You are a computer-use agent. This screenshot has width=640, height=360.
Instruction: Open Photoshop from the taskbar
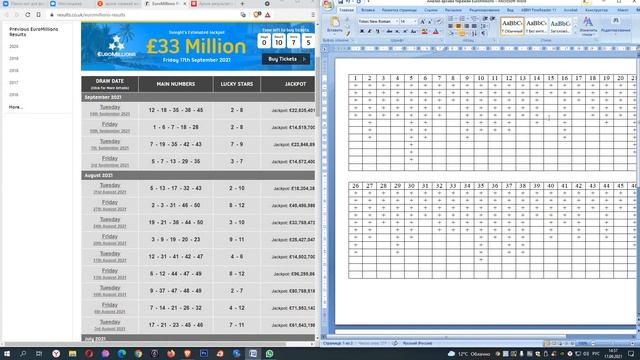[x=204, y=353]
